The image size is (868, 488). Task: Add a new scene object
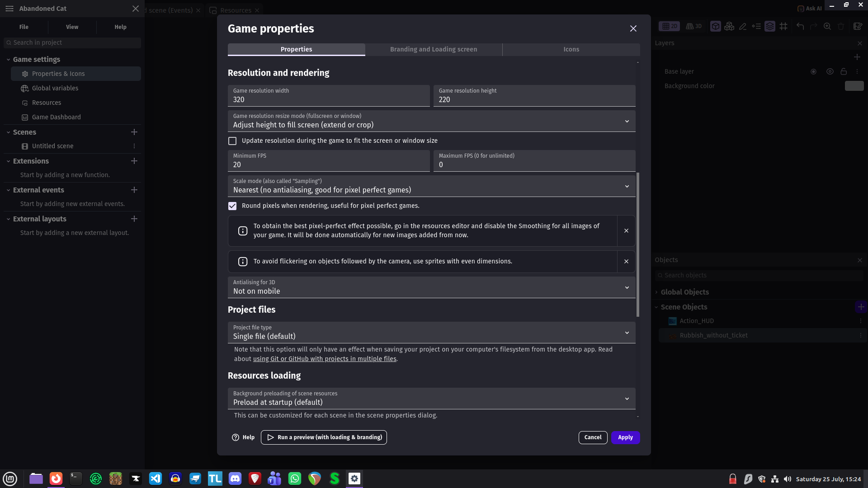click(861, 307)
